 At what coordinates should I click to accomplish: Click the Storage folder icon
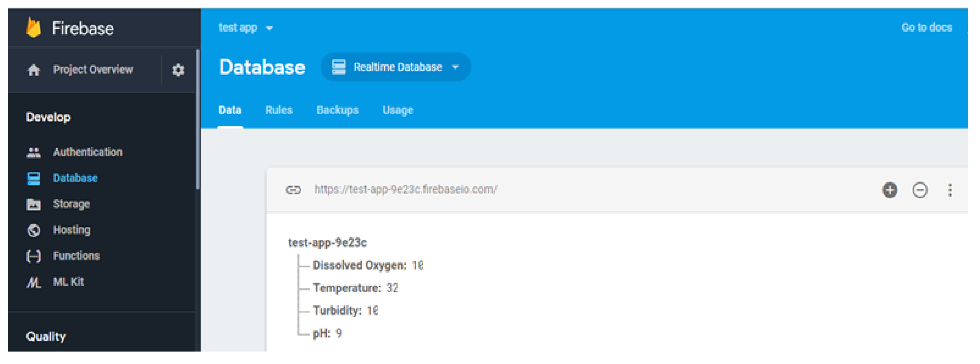point(33,204)
